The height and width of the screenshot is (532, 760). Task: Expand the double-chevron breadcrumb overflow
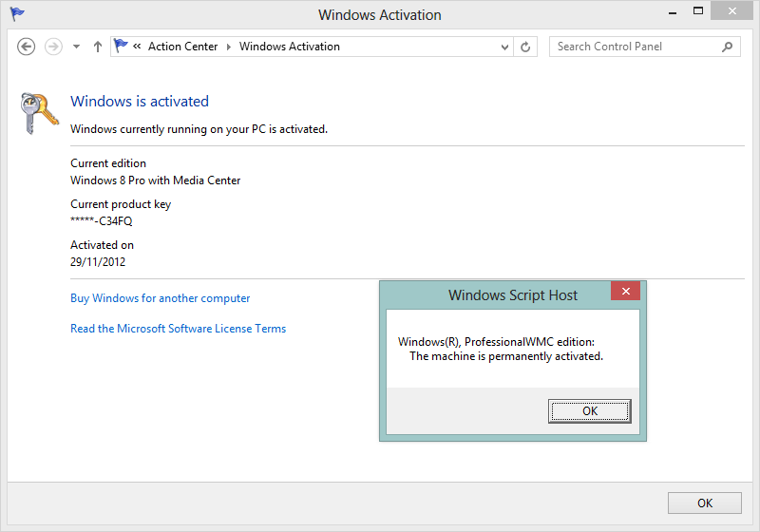[138, 47]
